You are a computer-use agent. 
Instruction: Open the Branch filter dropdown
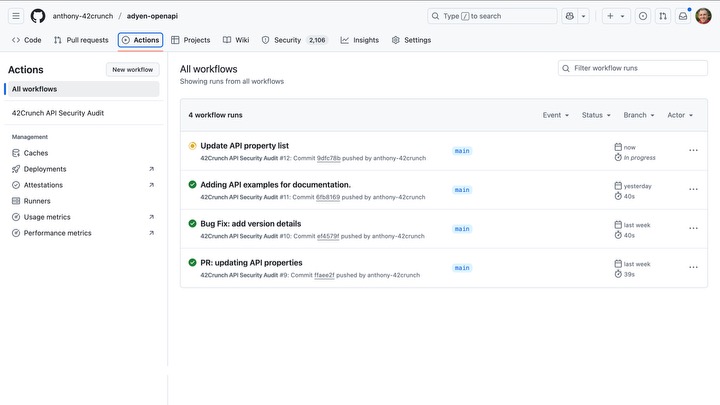click(x=639, y=115)
